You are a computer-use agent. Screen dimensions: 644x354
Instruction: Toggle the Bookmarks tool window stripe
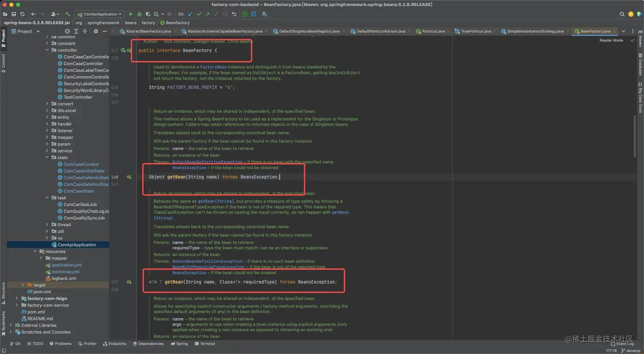3,323
